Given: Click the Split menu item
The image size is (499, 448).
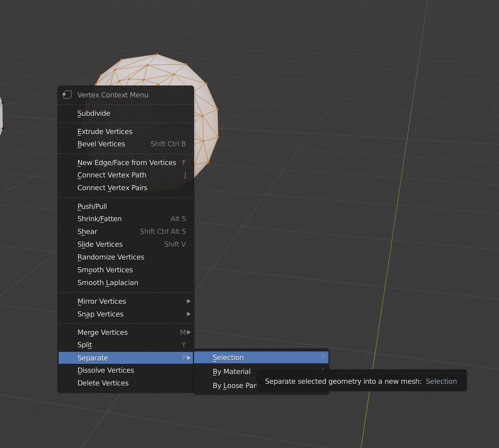Looking at the screenshot, I should pyautogui.click(x=126, y=345).
